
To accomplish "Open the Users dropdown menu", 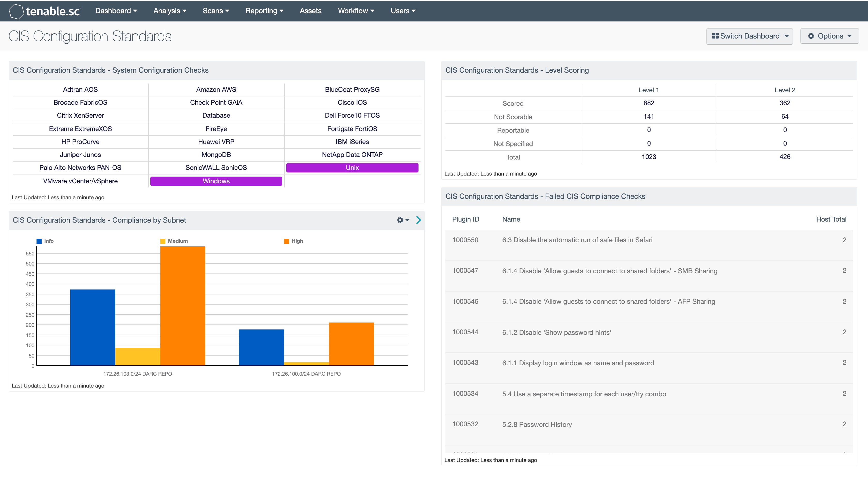I will (x=402, y=11).
